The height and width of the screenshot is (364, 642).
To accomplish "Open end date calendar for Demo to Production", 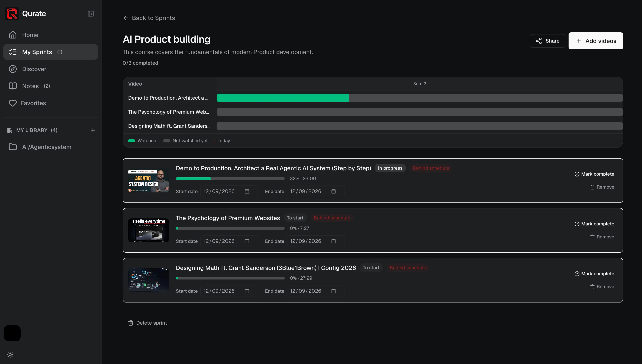I will [x=334, y=191].
